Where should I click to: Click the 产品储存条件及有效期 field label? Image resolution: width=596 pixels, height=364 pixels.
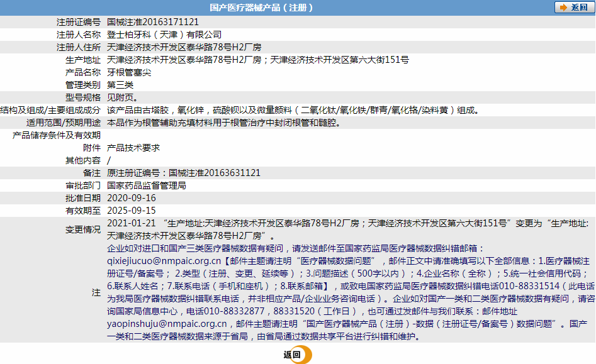57,135
